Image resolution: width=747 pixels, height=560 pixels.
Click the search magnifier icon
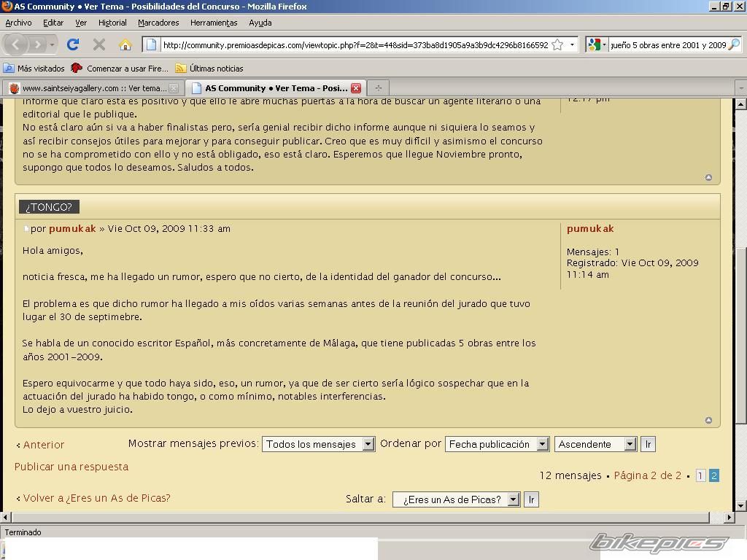[x=735, y=44]
